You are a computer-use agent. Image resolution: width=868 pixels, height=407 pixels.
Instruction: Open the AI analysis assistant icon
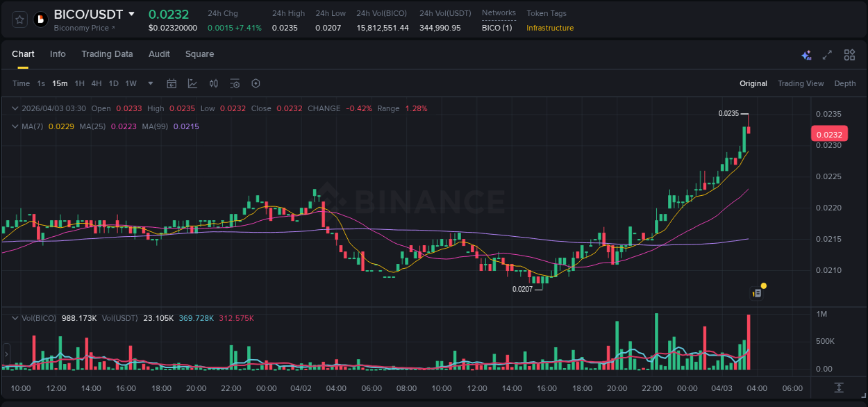point(806,54)
